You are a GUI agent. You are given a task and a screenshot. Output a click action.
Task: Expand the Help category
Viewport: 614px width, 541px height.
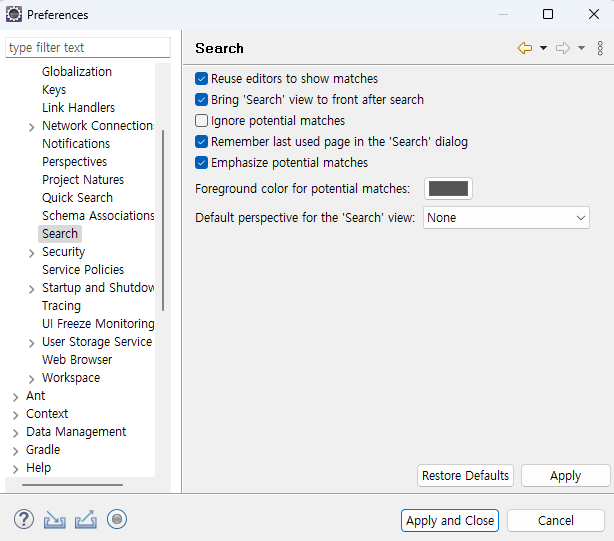coord(15,469)
